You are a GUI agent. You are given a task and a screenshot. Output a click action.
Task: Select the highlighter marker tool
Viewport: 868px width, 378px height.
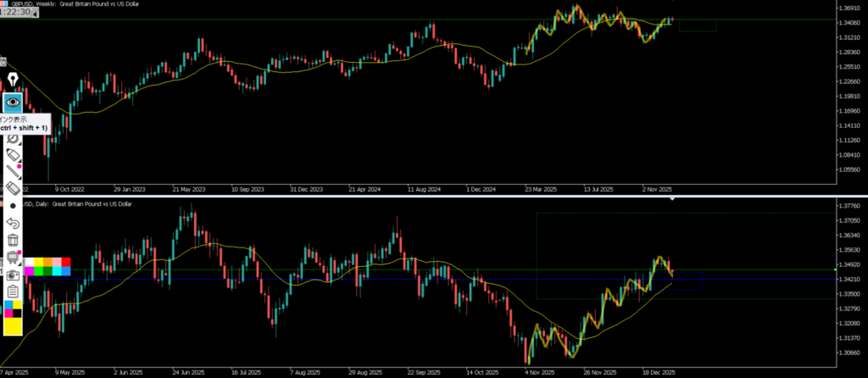point(13,154)
